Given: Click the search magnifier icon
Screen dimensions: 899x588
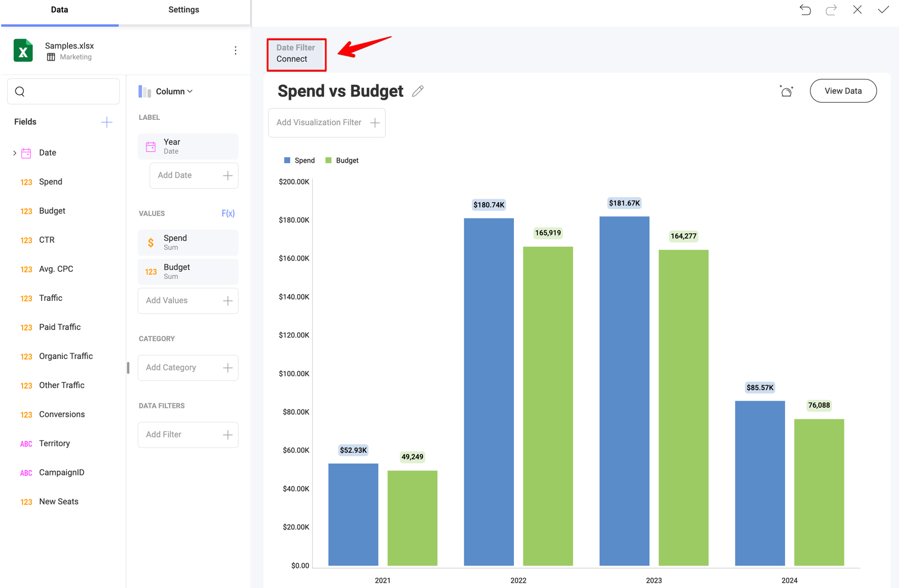Looking at the screenshot, I should click(20, 91).
